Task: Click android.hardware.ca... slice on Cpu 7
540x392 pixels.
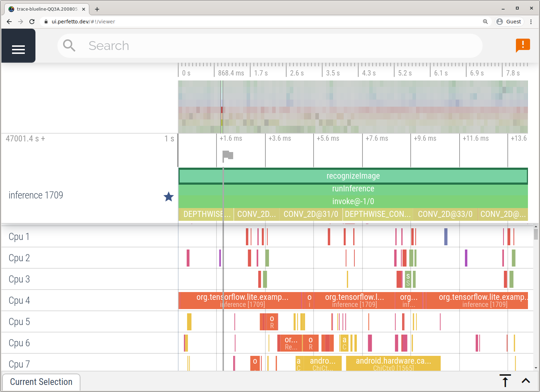Action: [393, 364]
